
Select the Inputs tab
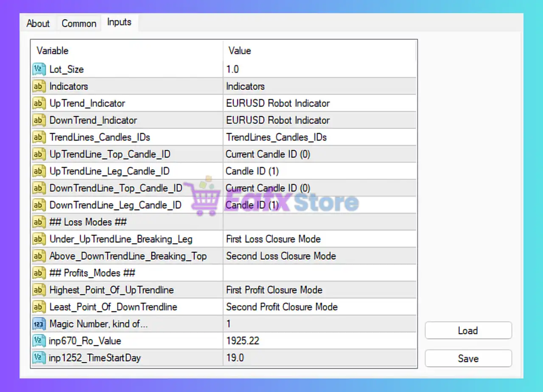[x=119, y=22]
